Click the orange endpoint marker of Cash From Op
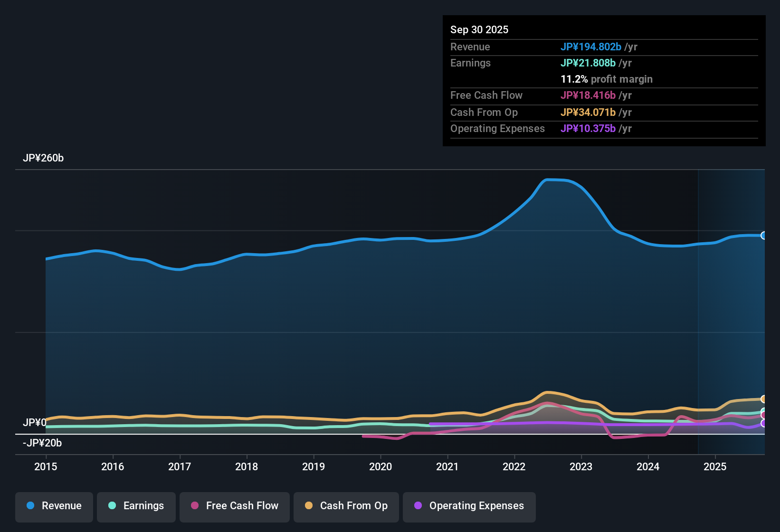Viewport: 780px width, 532px height. point(764,399)
